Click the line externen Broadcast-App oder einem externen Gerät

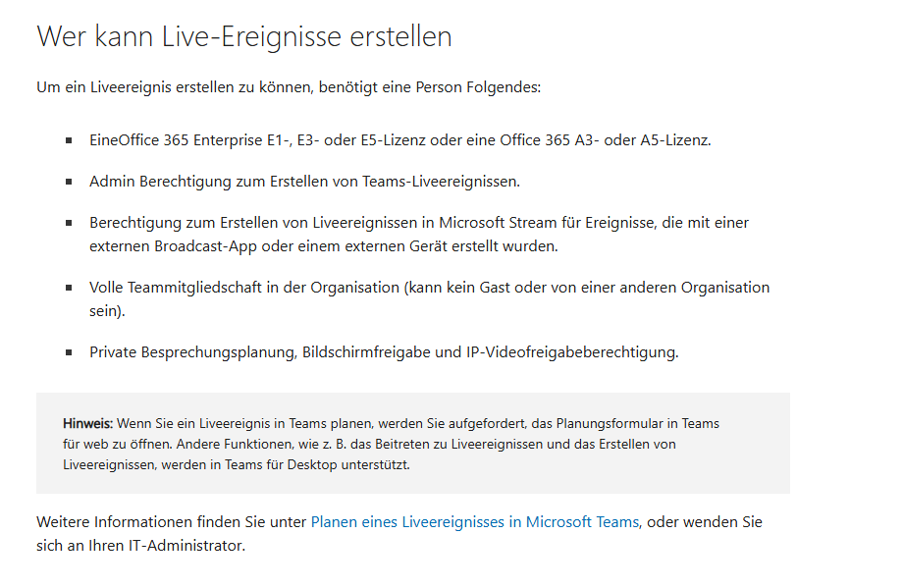[x=324, y=246]
